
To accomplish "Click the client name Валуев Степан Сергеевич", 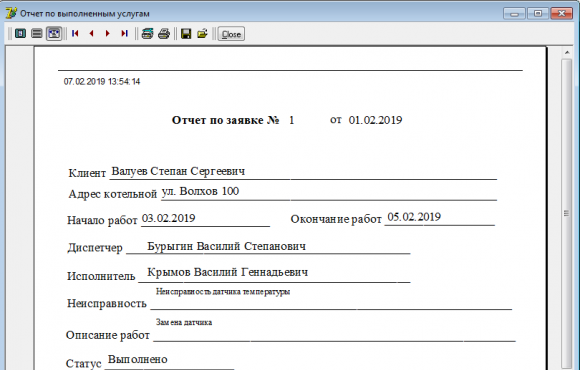I will click(178, 171).
